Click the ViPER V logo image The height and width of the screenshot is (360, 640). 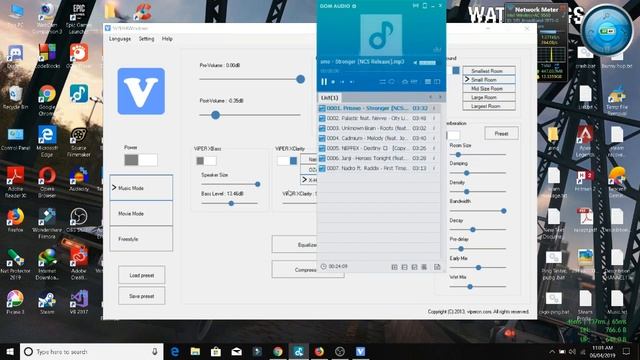tap(141, 91)
